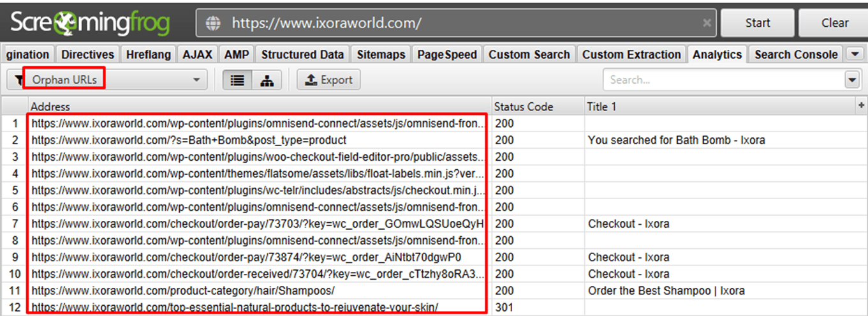Click the URL address bar field
Image resolution: width=868 pixels, height=316 pixels.
(x=456, y=23)
